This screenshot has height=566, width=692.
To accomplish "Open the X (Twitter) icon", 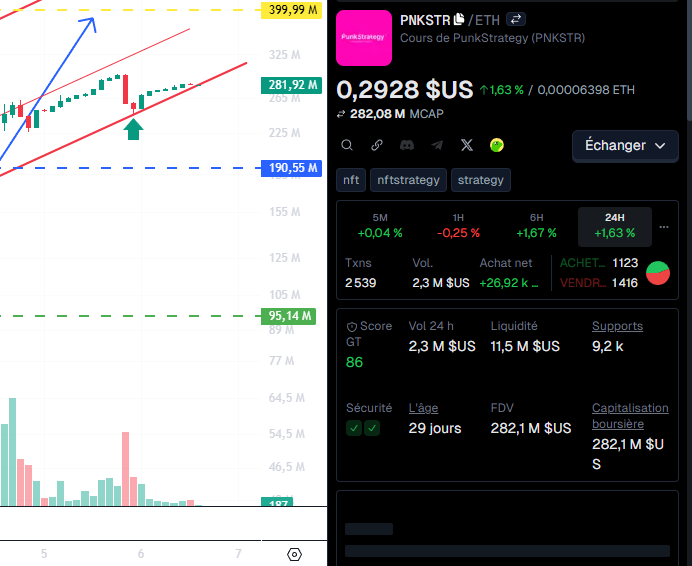I will [467, 145].
